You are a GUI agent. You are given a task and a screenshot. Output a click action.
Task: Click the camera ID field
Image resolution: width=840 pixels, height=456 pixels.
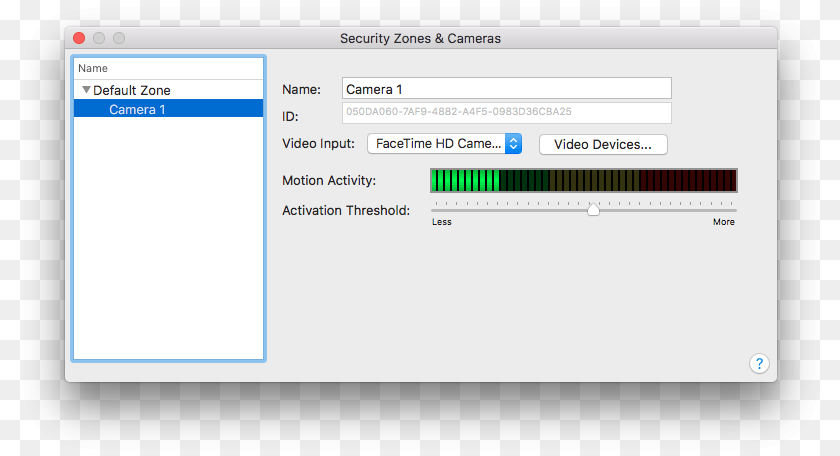pyautogui.click(x=506, y=113)
